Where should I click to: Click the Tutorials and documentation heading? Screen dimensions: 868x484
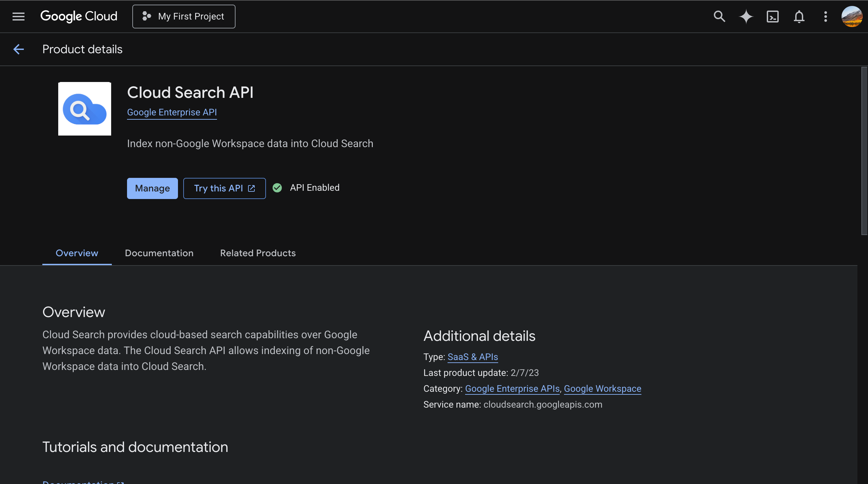135,447
